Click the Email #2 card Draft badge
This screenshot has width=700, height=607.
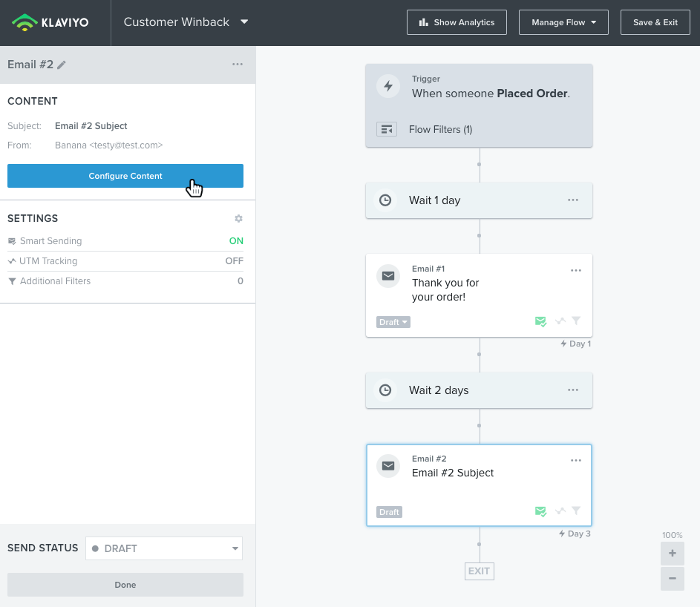tap(389, 512)
